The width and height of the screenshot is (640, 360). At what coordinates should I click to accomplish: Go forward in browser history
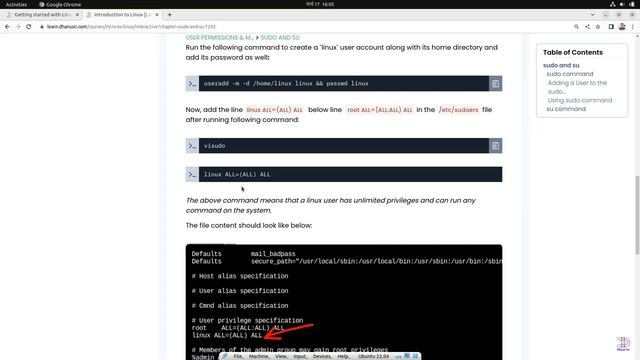click(x=18, y=27)
